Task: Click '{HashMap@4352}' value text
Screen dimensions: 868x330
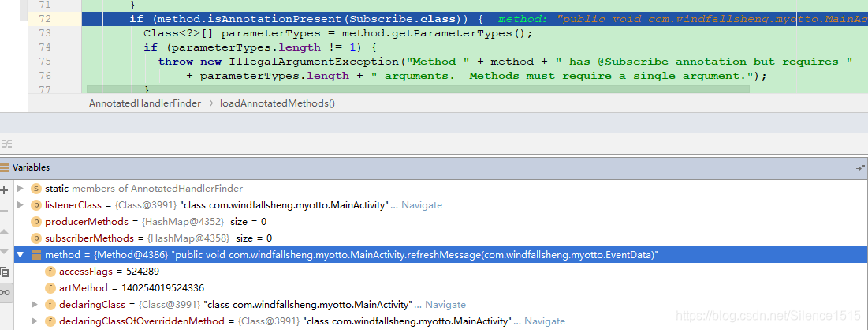Action: [183, 222]
